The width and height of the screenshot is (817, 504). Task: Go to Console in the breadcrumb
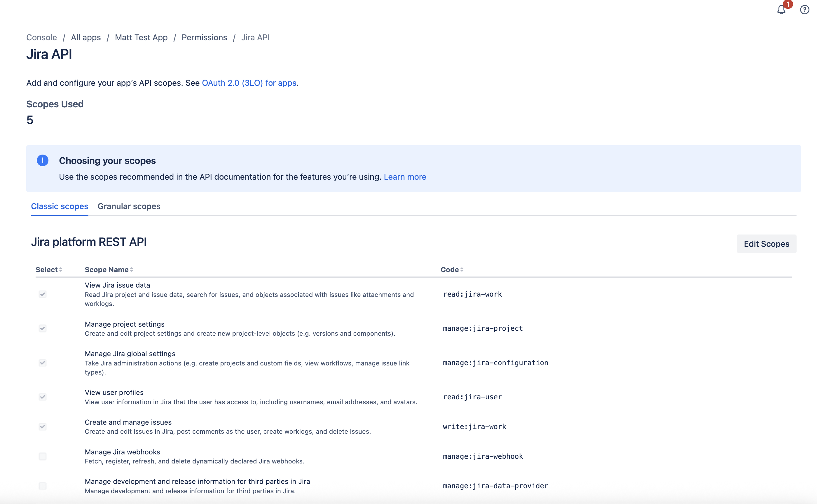point(42,37)
